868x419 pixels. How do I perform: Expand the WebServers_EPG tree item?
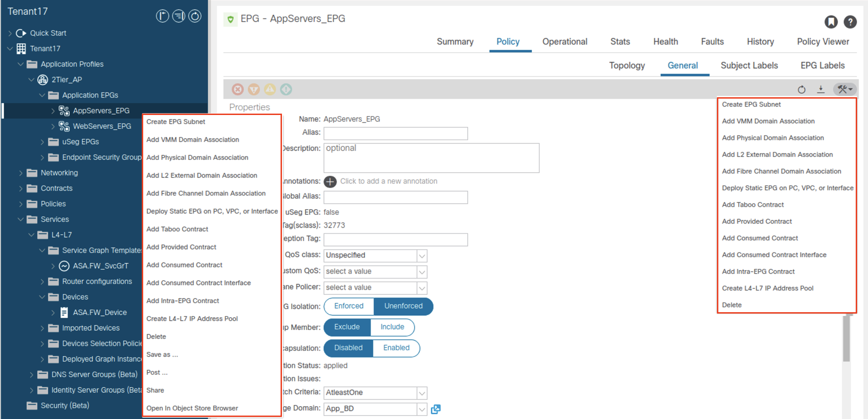[x=53, y=126]
